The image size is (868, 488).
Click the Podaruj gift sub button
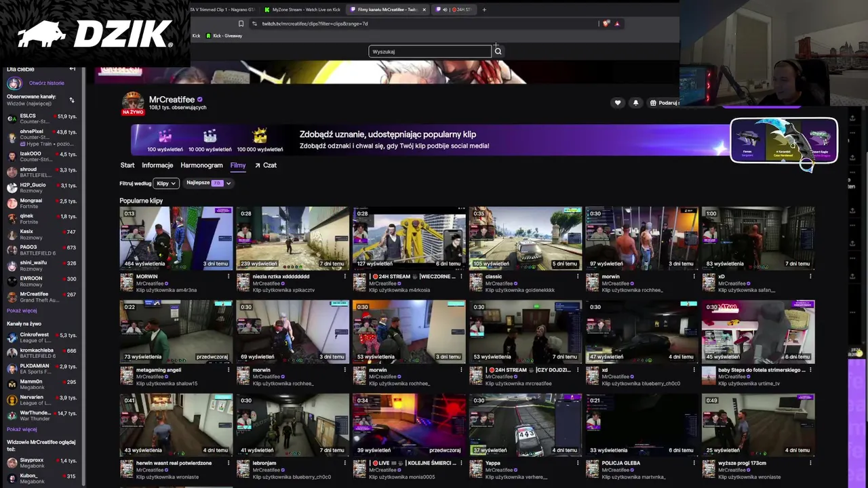(x=664, y=103)
